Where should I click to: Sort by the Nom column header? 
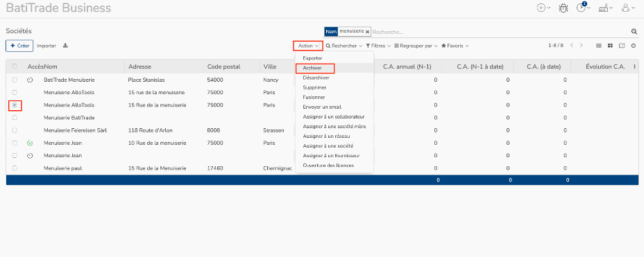click(x=51, y=67)
